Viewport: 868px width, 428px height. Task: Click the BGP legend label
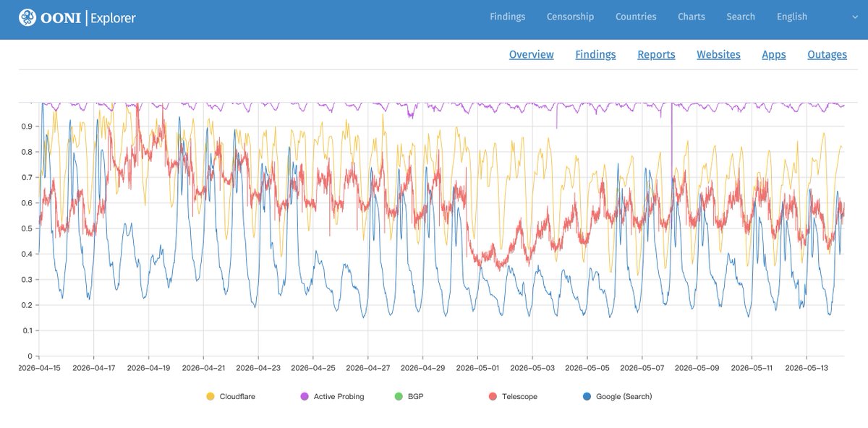(x=415, y=396)
